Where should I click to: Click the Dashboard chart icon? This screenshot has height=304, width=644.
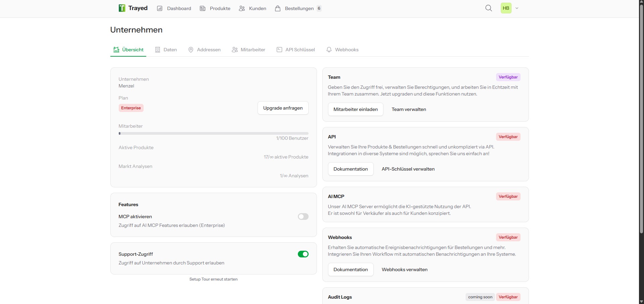(x=160, y=8)
